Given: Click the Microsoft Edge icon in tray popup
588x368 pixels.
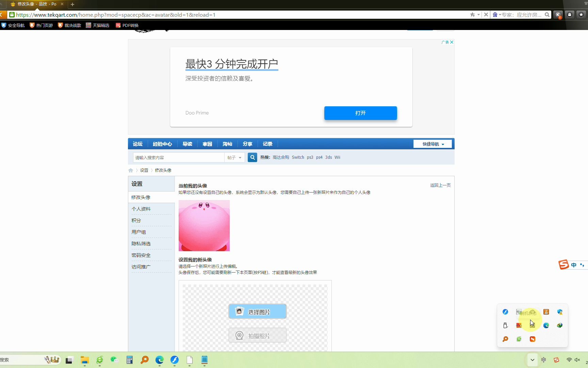Looking at the screenshot, I should pos(546,325).
